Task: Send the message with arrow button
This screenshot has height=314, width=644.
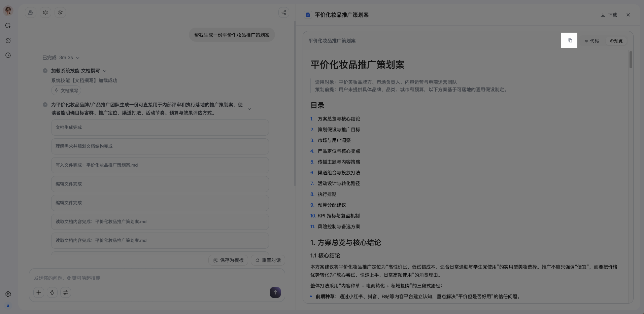Action: 275,292
